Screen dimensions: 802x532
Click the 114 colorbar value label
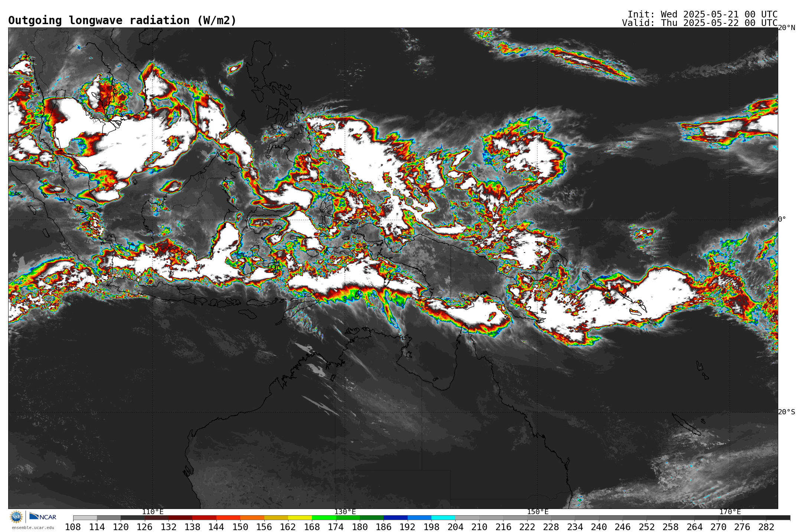tap(97, 527)
